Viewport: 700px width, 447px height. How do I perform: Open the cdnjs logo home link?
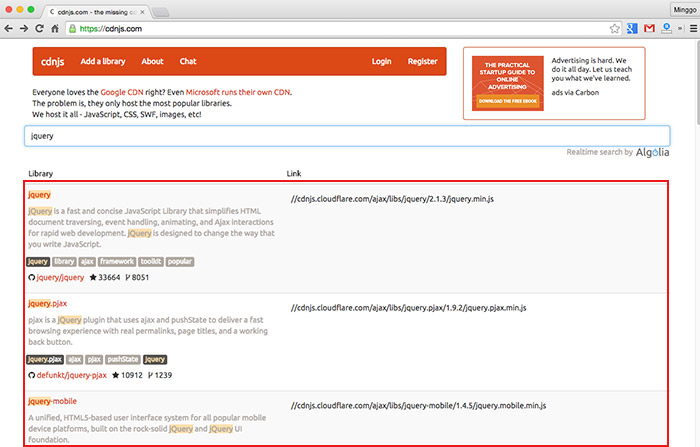point(53,62)
